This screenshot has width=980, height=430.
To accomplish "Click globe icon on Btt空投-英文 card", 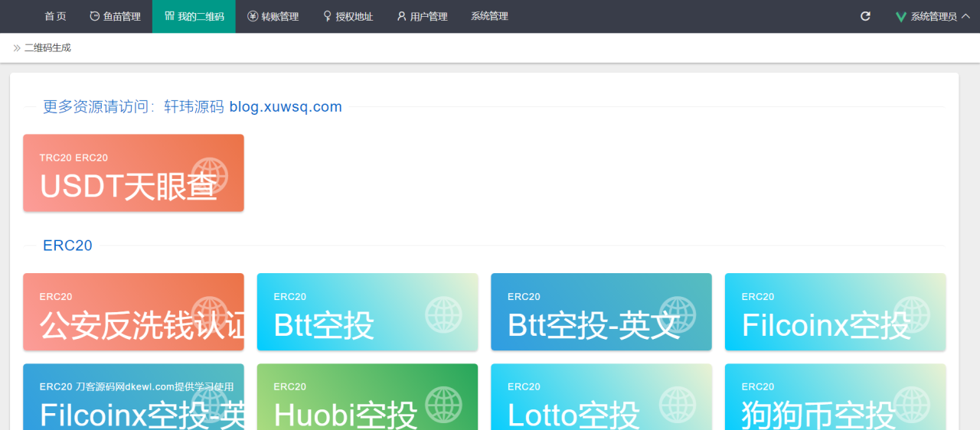I will pyautogui.click(x=678, y=314).
